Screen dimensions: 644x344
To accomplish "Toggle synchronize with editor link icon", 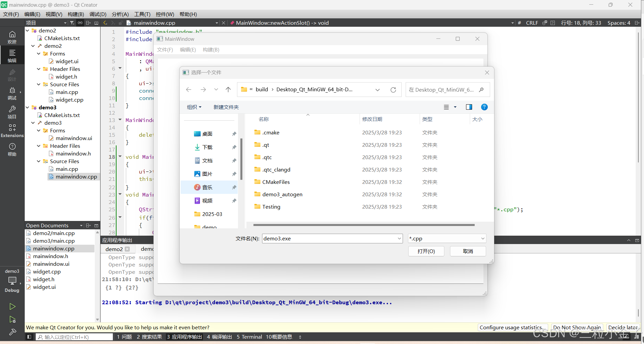I will point(80,23).
